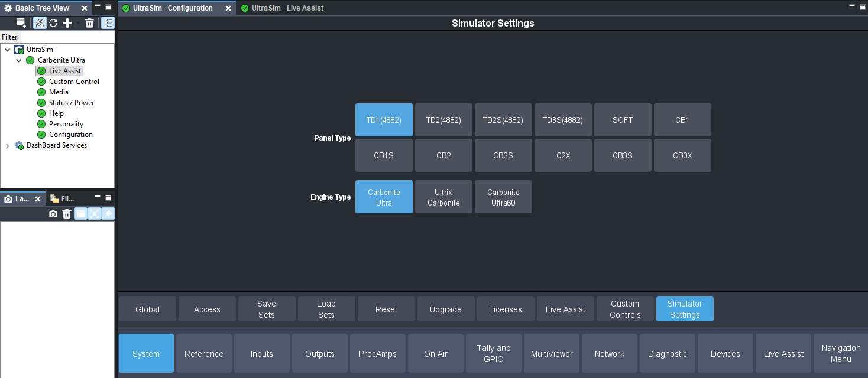Open the Fil... tab in lower left panel
The width and height of the screenshot is (868, 378).
click(x=62, y=199)
